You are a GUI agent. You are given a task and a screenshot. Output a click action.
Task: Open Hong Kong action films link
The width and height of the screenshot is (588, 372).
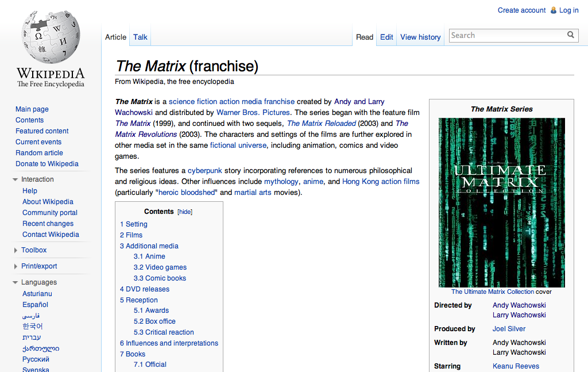coord(381,181)
